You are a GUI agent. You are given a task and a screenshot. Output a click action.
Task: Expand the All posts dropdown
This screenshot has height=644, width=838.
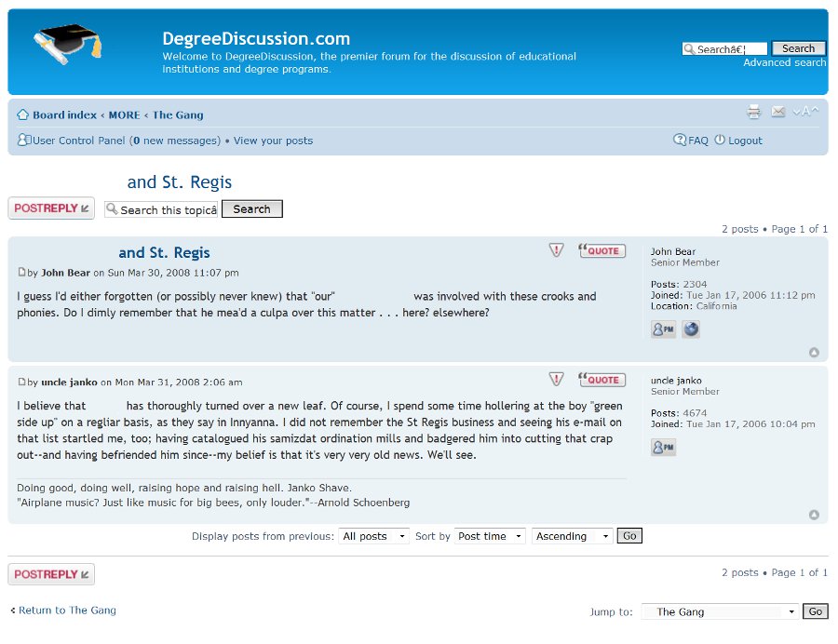tap(373, 536)
